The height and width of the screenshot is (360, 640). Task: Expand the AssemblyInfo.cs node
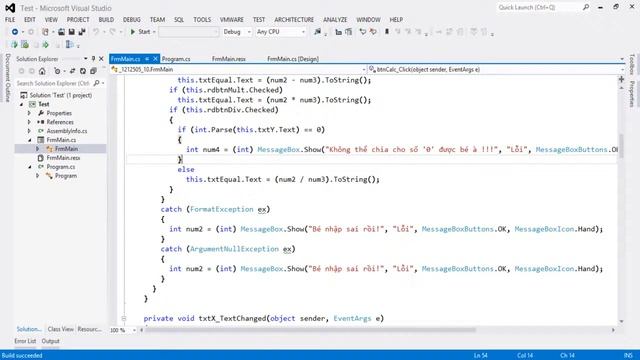[29, 131]
